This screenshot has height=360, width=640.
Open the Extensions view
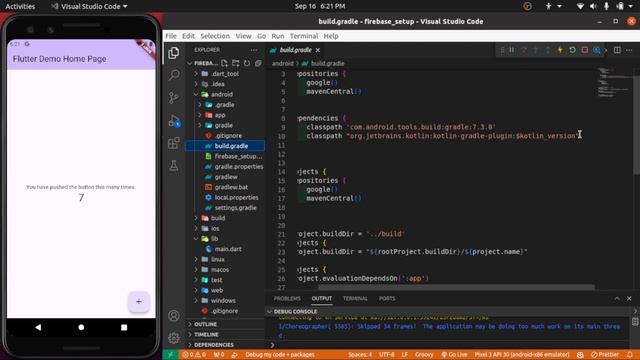click(174, 143)
